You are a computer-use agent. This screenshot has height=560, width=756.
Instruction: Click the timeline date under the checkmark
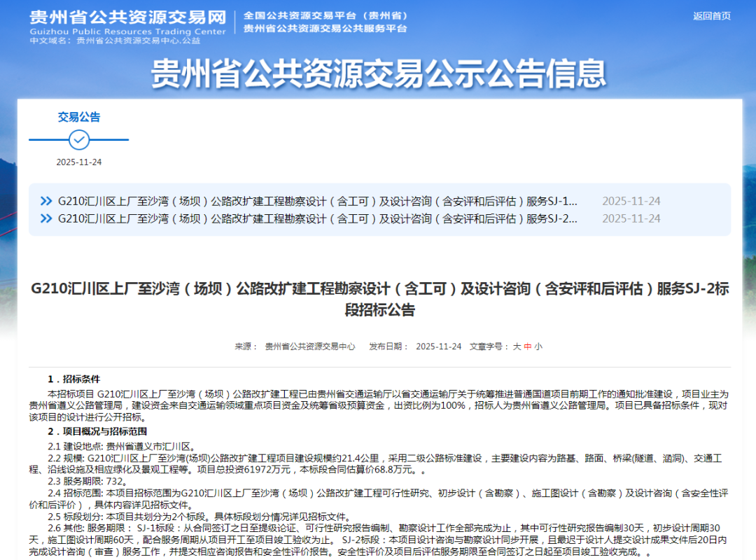click(x=79, y=162)
